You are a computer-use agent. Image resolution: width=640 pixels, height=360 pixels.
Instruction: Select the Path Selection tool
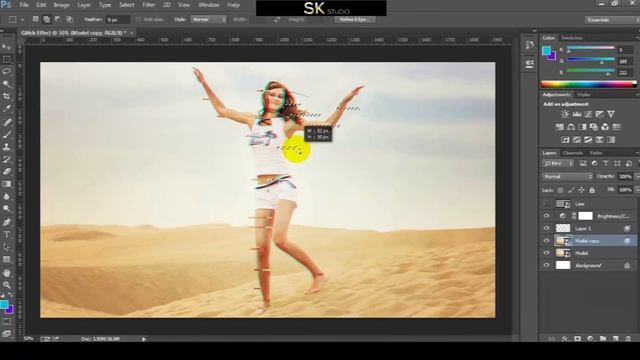7,247
